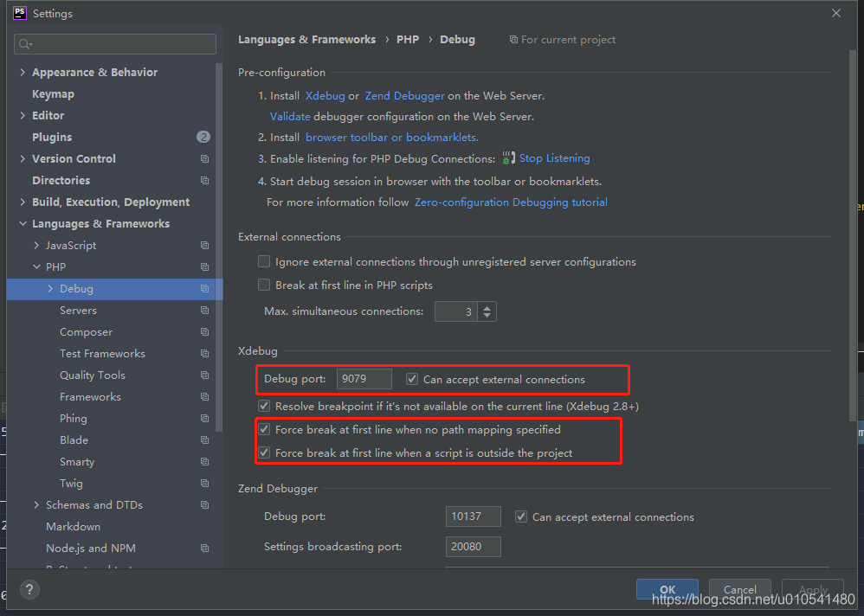
Task: Expand Build, Execution, Deployment section
Action: pyautogui.click(x=22, y=202)
